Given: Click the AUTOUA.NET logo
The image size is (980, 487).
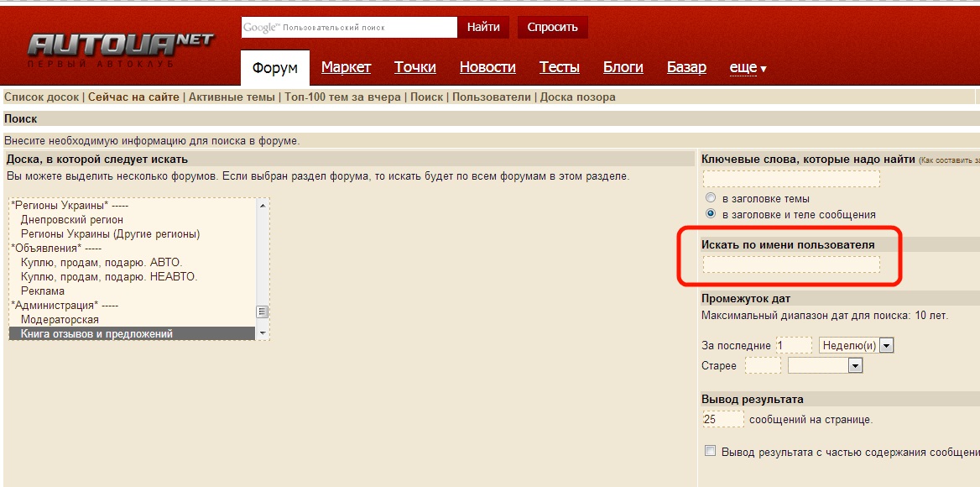Looking at the screenshot, I should point(120,48).
